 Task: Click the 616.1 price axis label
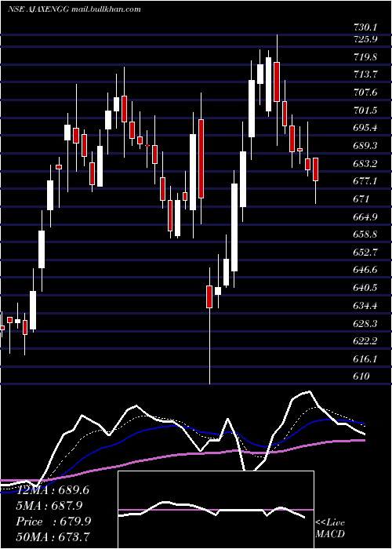tap(365, 359)
